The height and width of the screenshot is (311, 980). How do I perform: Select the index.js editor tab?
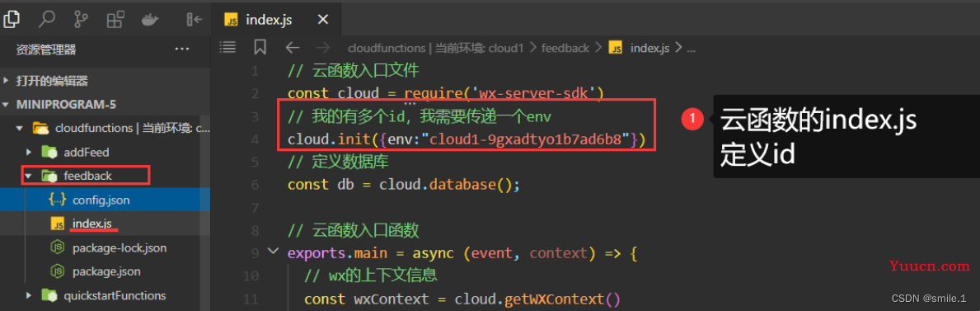[x=276, y=20]
